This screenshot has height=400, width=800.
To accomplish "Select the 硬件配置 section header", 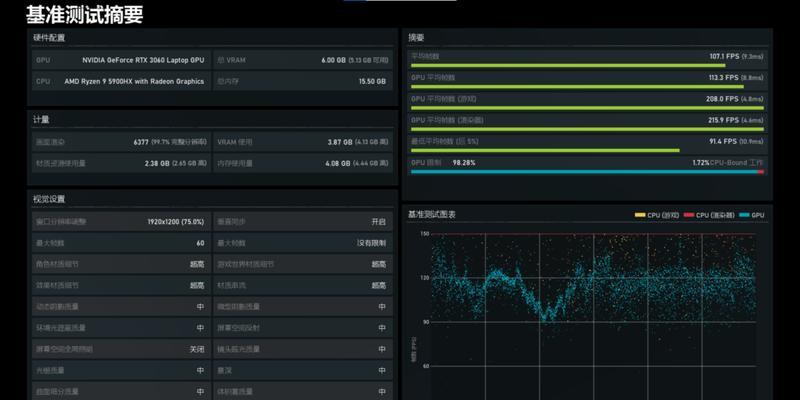I will (x=49, y=38).
